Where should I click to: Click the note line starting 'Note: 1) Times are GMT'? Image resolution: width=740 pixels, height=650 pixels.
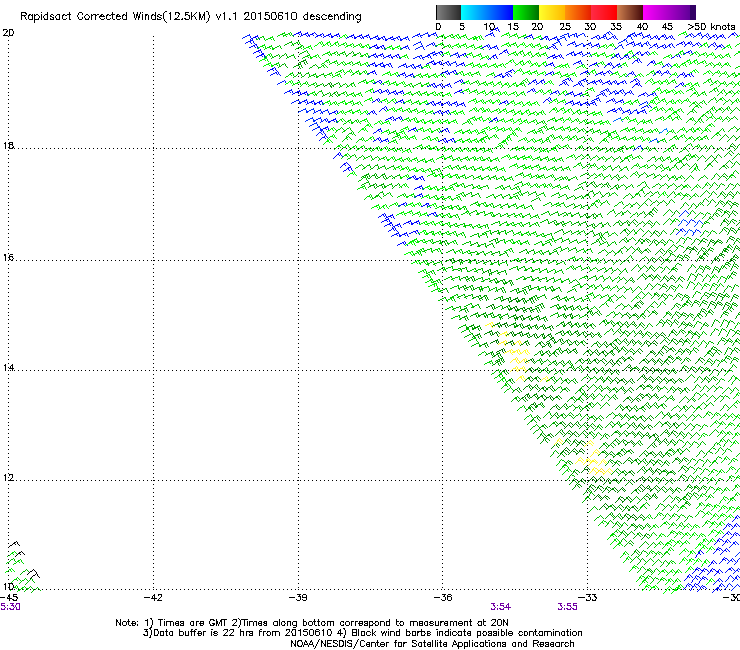[x=312, y=623]
